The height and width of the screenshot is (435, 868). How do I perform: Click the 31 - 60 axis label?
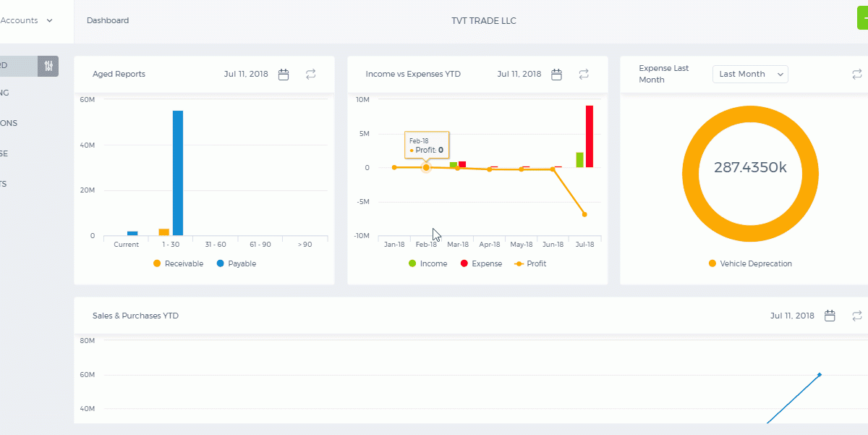pos(216,245)
